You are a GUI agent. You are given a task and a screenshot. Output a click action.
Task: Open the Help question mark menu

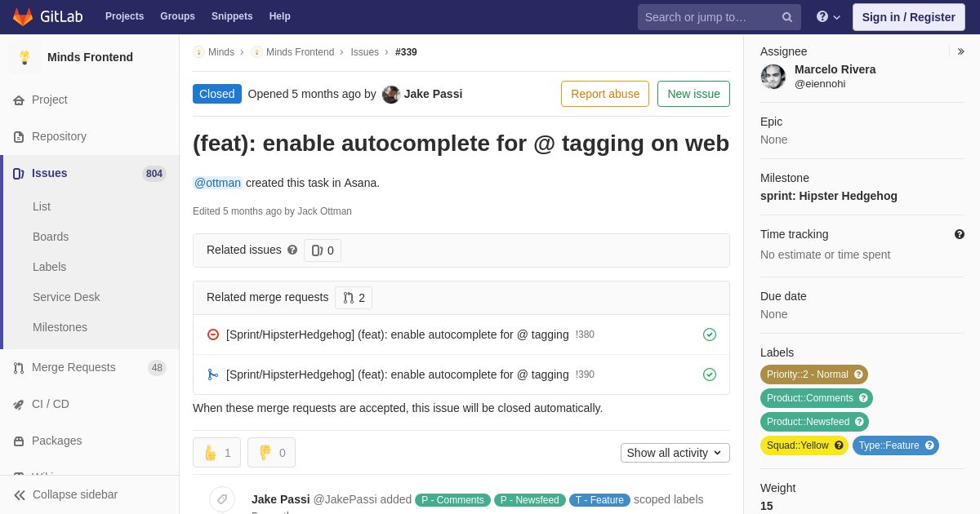coord(828,16)
